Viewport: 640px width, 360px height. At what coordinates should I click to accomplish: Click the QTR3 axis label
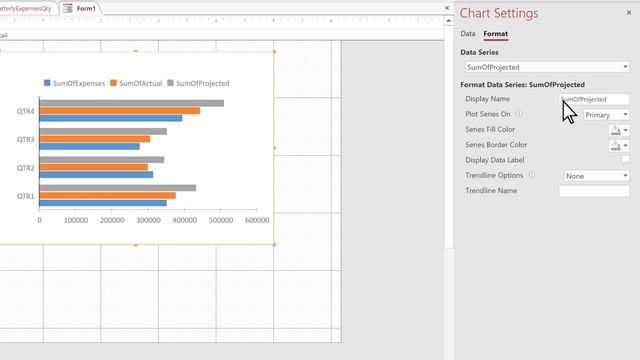pyautogui.click(x=25, y=140)
